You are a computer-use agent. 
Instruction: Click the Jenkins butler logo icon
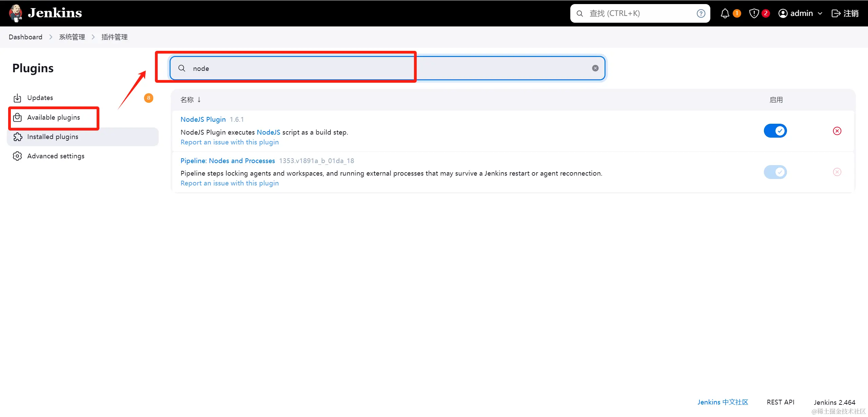click(x=15, y=13)
